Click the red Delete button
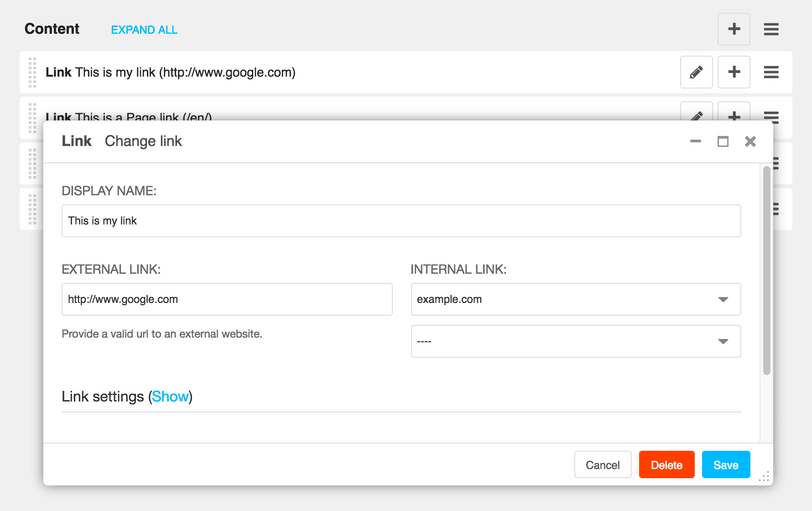This screenshot has width=812, height=511. tap(666, 465)
